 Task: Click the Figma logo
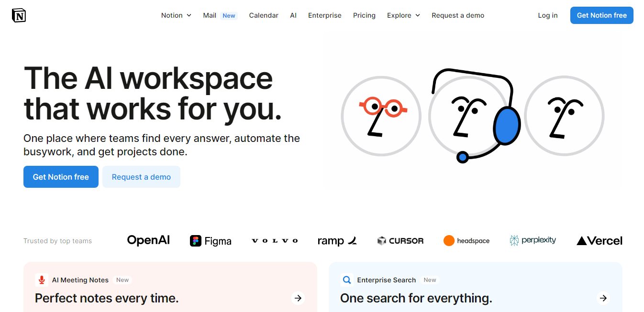(211, 241)
